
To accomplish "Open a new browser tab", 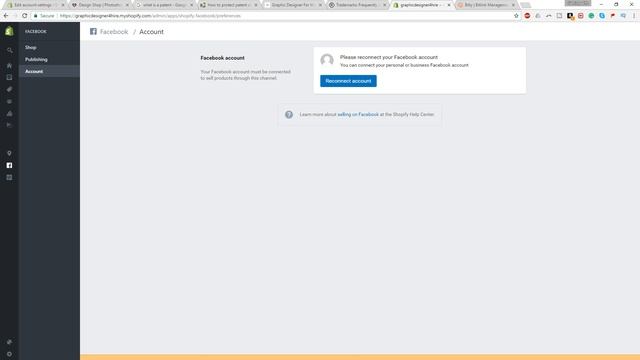I will [526, 5].
